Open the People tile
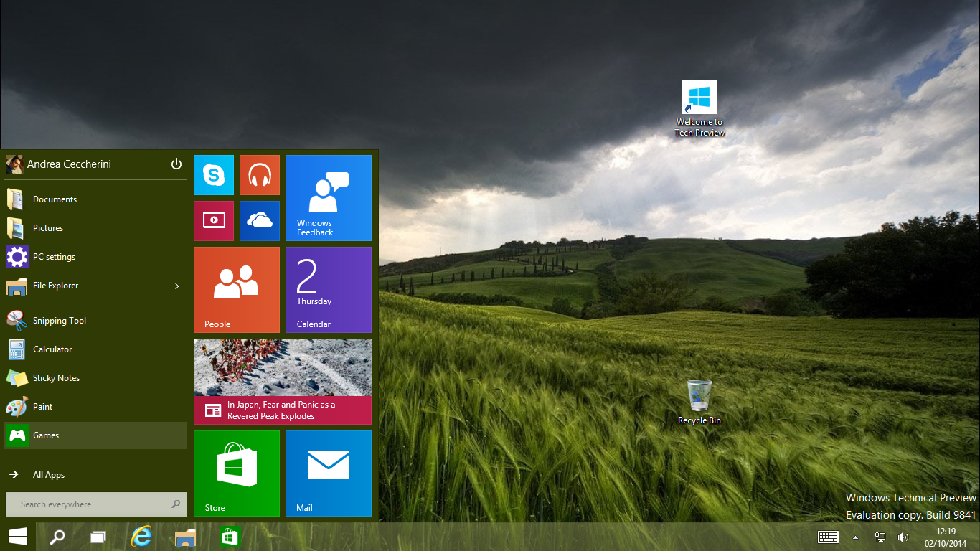Viewport: 980px width, 551px height. coord(237,290)
